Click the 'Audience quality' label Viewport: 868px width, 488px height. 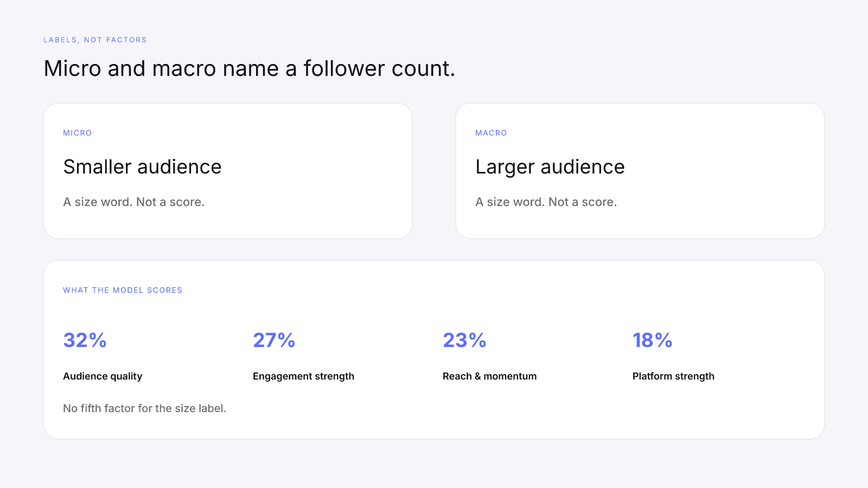103,376
